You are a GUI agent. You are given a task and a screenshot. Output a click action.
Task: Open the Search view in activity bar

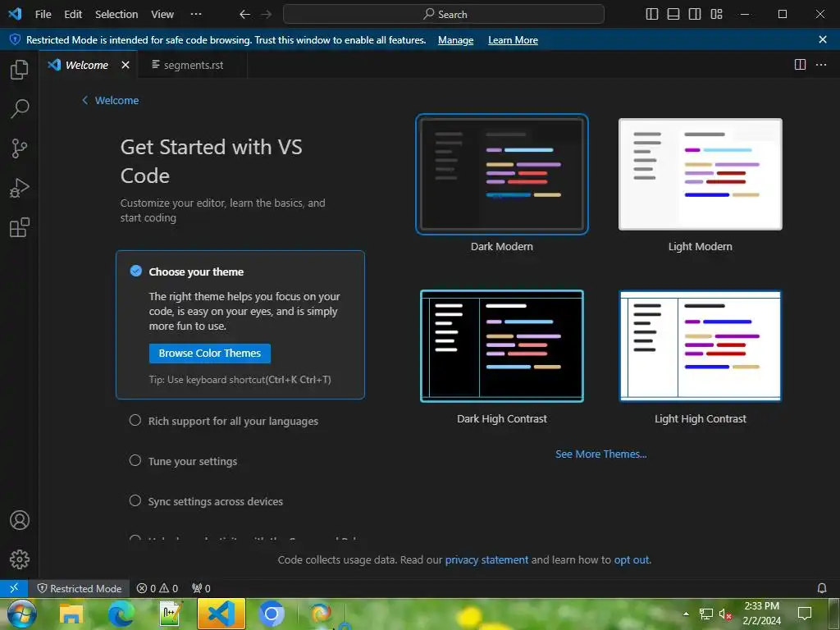(20, 109)
